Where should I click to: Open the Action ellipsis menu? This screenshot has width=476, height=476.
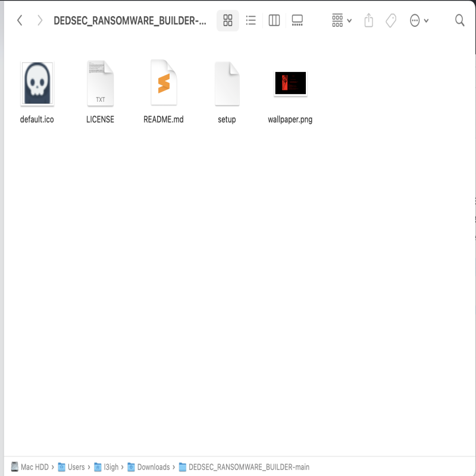click(x=419, y=20)
